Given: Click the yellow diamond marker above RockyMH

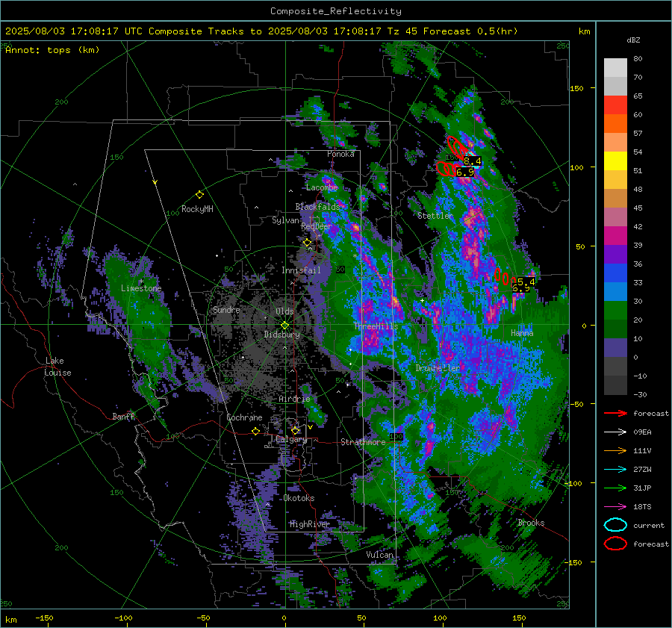Looking at the screenshot, I should pyautogui.click(x=199, y=195).
